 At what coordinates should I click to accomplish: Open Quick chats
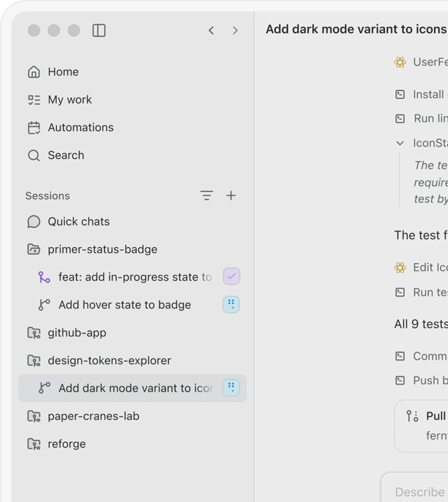point(132,221)
